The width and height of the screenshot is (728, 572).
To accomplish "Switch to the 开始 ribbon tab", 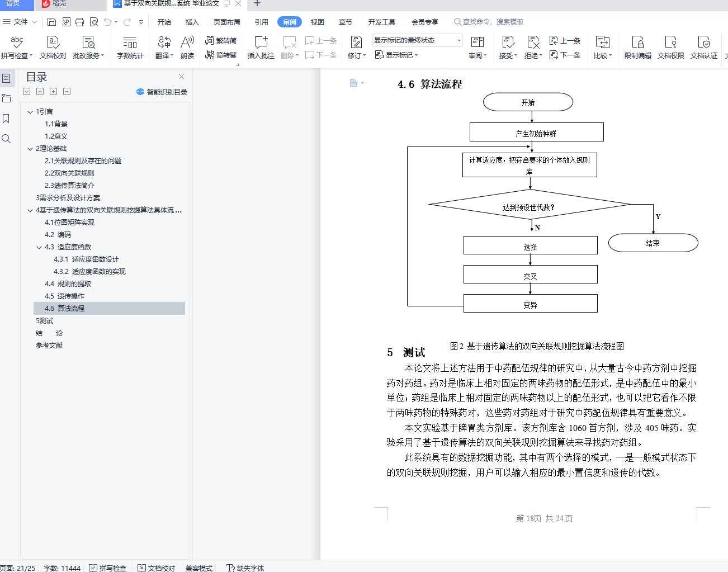I will [x=164, y=22].
